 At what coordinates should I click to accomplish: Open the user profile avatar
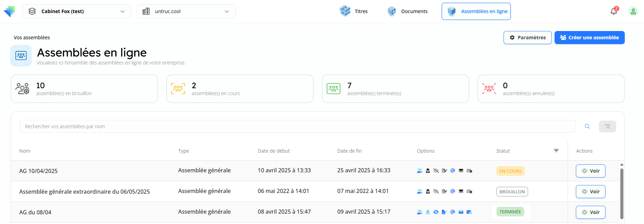click(x=633, y=11)
